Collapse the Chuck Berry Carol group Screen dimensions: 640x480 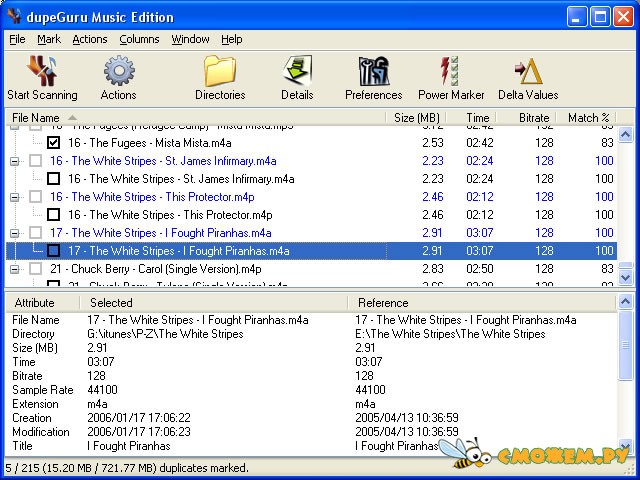coord(15,269)
